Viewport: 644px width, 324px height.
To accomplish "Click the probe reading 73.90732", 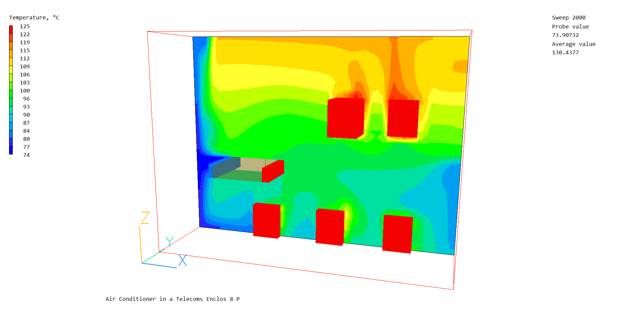I will coord(565,35).
